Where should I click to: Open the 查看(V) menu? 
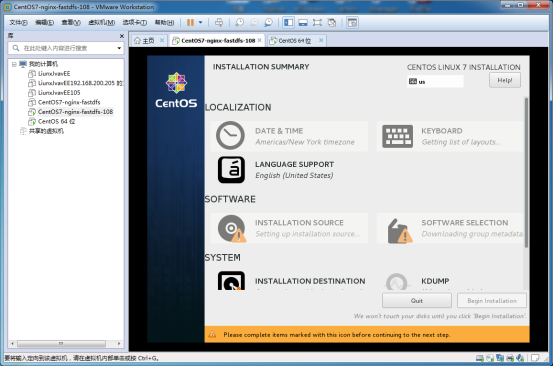point(71,23)
